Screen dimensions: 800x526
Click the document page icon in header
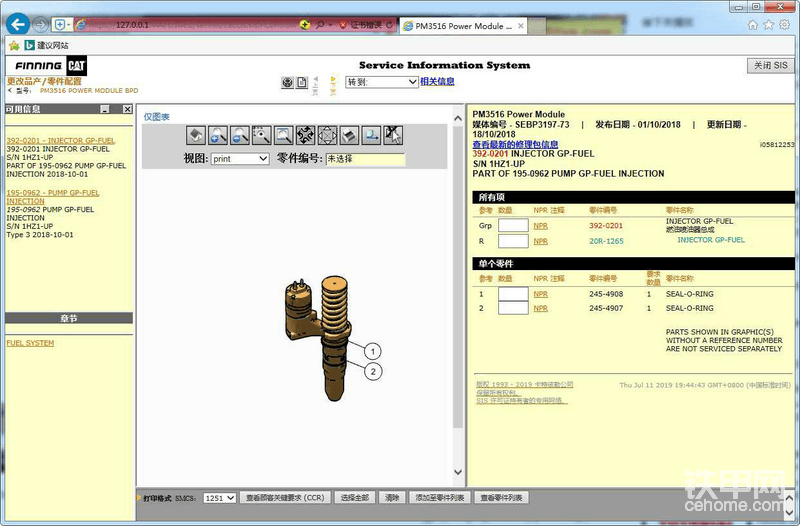302,82
